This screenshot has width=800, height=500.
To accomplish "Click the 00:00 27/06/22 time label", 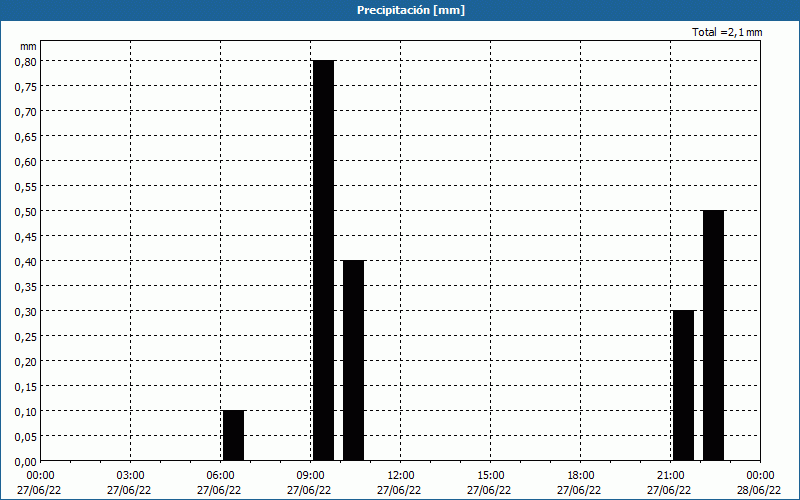I will coord(40,483).
